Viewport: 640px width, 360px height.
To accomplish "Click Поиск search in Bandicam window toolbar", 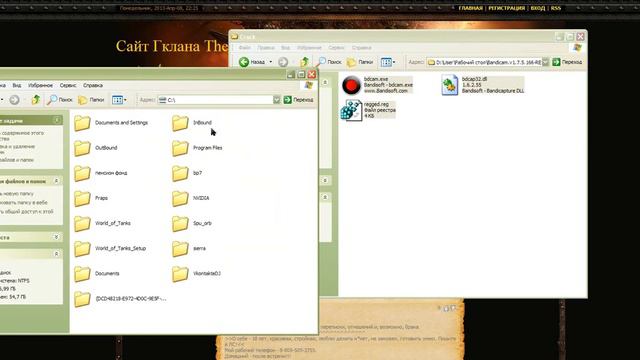I will coord(329,62).
